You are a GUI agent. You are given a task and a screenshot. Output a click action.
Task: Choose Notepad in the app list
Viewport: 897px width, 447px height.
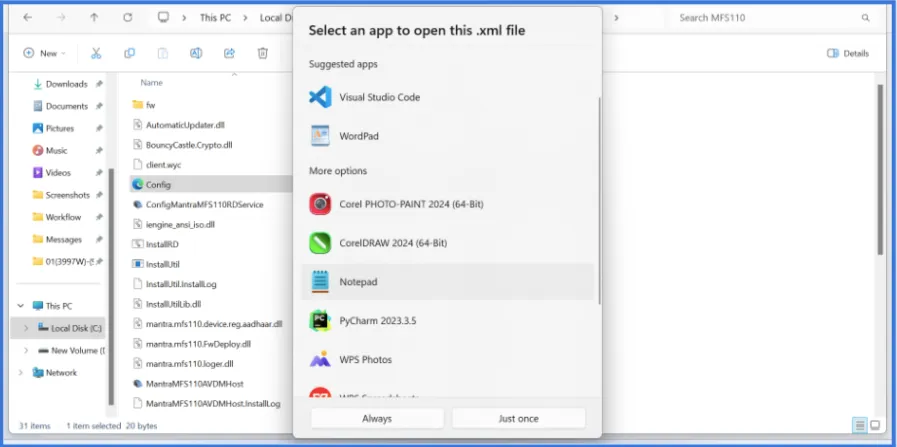(447, 282)
